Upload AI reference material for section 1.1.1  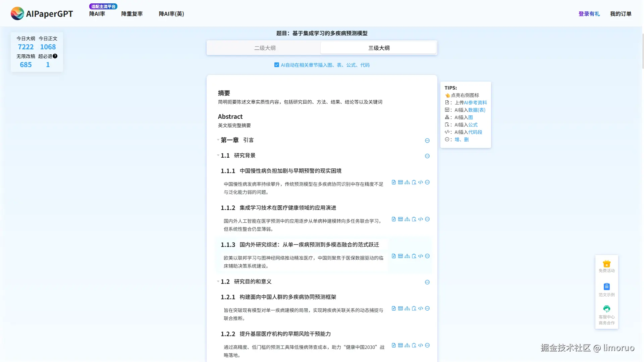coord(393,182)
